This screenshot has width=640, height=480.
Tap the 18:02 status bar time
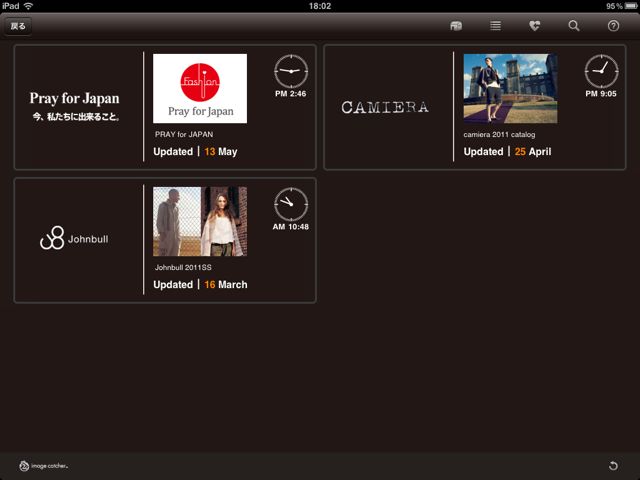pos(320,6)
